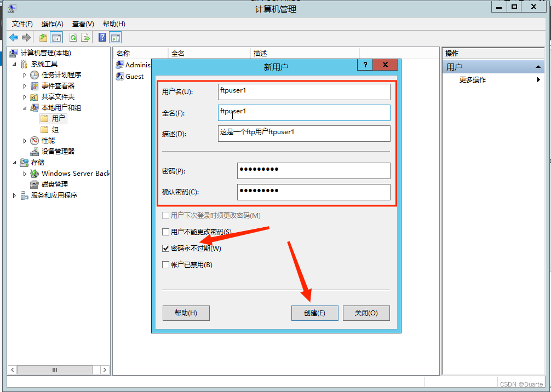
Task: Click the blue question-mark Help icon in the toolbar
Action: tap(102, 37)
